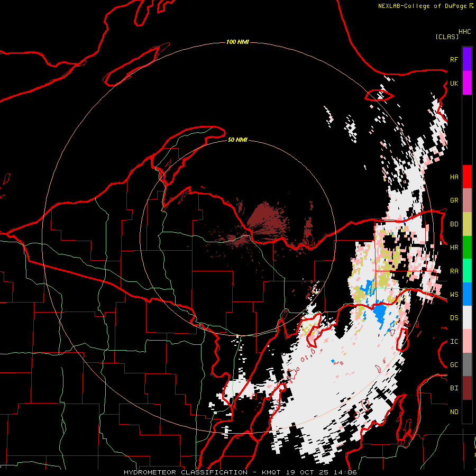Click the 100 NMI range ring label
This screenshot has width=476, height=476.
[x=237, y=42]
